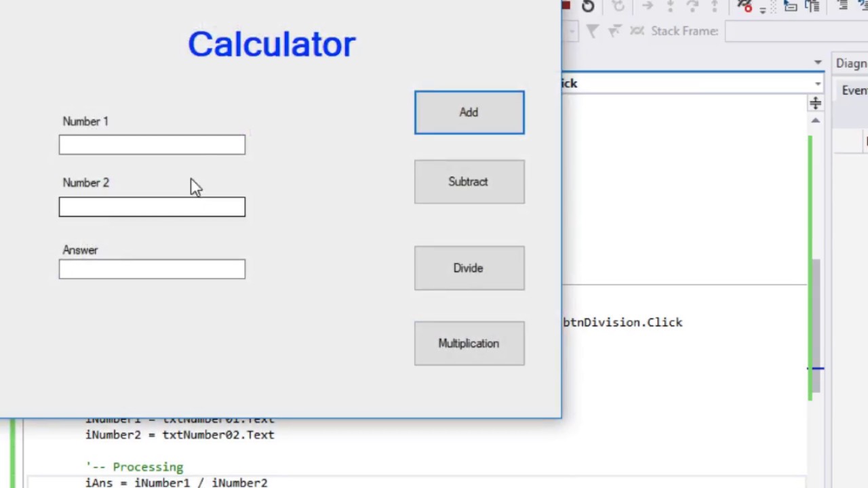Click the Restart debugging icon
The width and height of the screenshot is (868, 488).
(x=588, y=6)
